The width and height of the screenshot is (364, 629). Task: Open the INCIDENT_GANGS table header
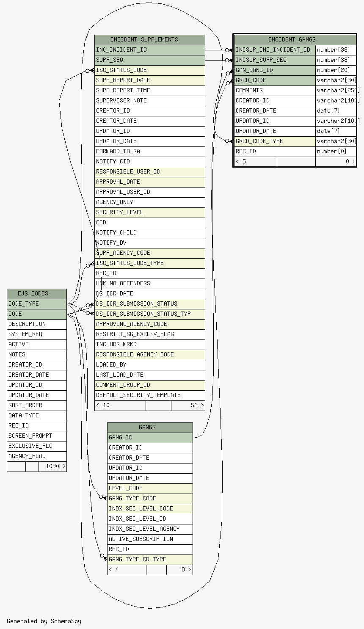click(x=295, y=40)
